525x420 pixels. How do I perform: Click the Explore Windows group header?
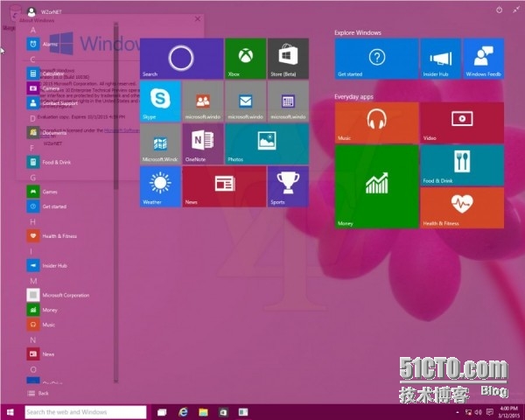pyautogui.click(x=358, y=32)
